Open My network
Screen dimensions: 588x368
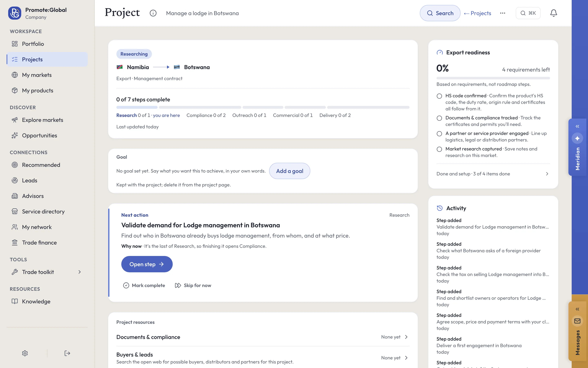click(x=47, y=227)
